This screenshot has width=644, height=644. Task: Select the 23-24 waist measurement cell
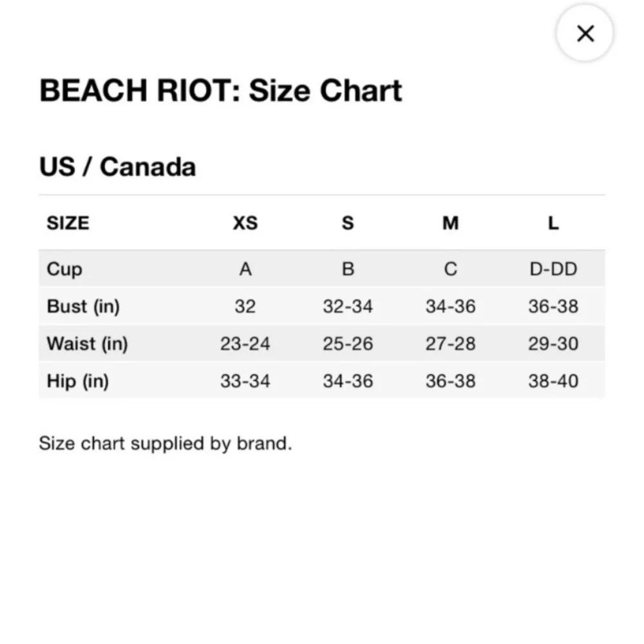[x=245, y=344]
